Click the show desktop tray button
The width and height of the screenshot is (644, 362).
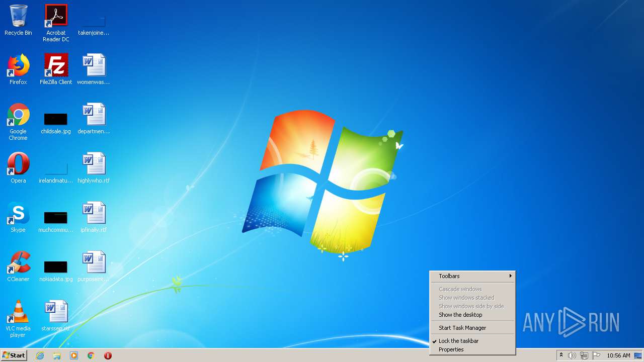[x=638, y=355]
